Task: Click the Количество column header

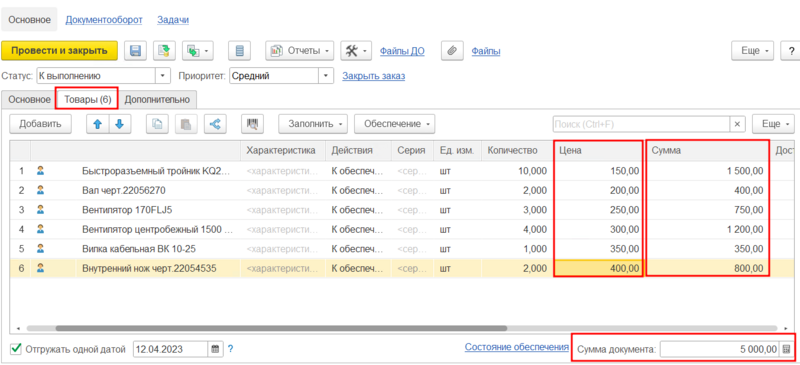Action: pyautogui.click(x=517, y=151)
